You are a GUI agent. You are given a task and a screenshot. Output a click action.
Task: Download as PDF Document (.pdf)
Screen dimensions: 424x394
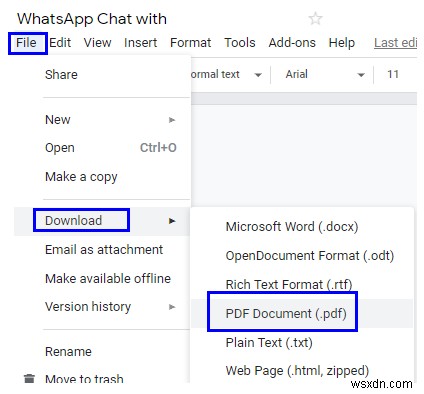(302, 313)
